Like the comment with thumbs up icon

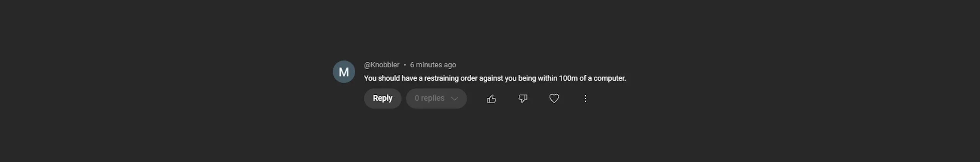[x=491, y=99]
